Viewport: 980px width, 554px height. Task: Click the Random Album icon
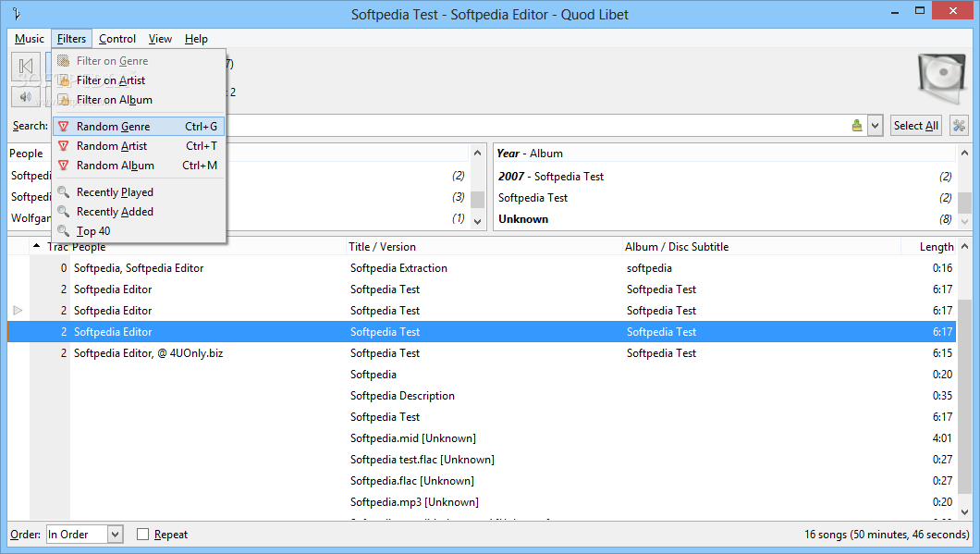(x=63, y=165)
